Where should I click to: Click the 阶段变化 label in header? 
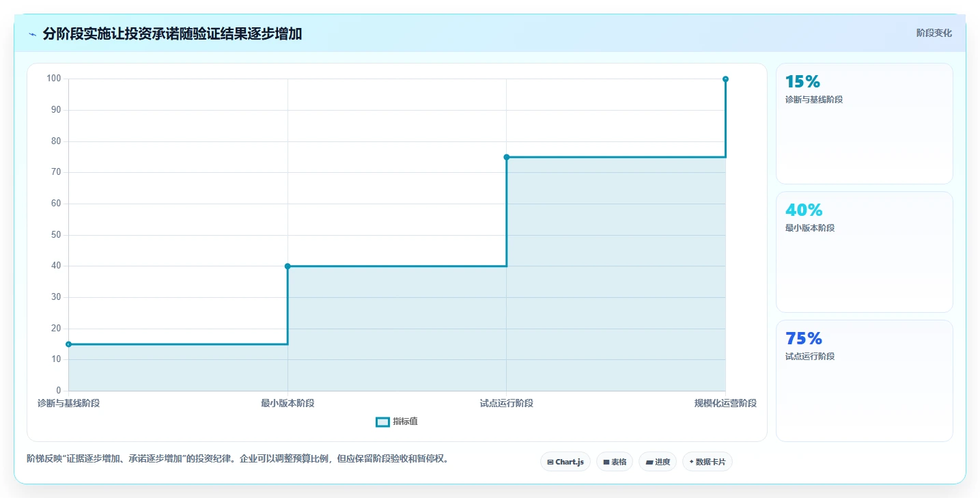934,33
